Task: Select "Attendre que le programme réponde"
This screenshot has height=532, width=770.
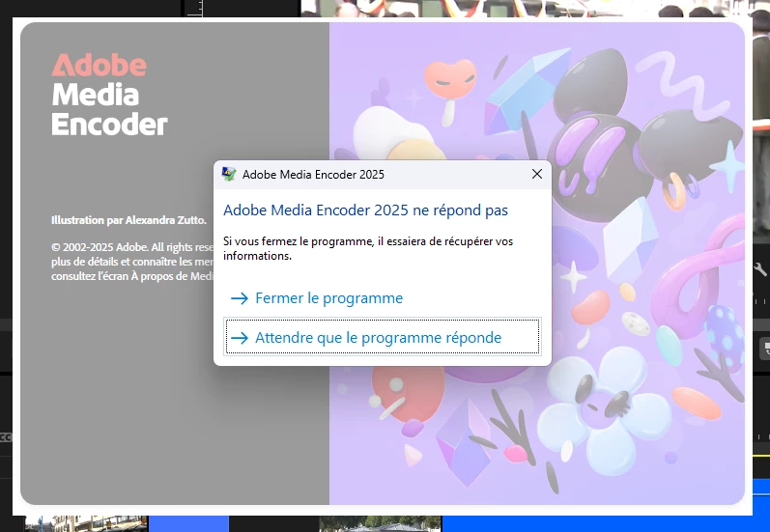Action: tap(382, 337)
